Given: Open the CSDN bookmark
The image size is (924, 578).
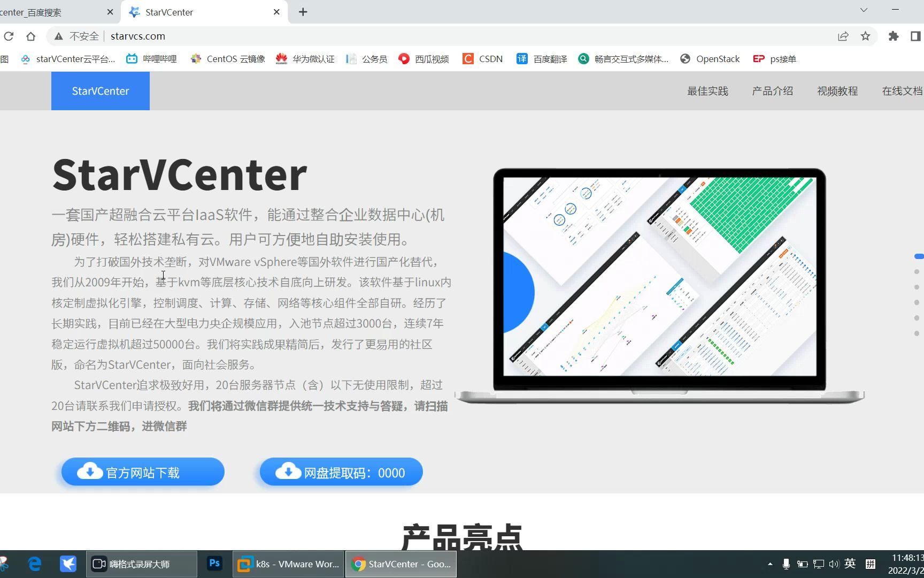Looking at the screenshot, I should pos(482,59).
